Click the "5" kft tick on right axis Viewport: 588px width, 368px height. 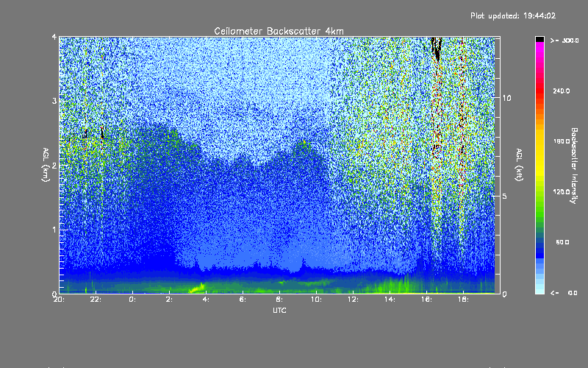tap(505, 196)
